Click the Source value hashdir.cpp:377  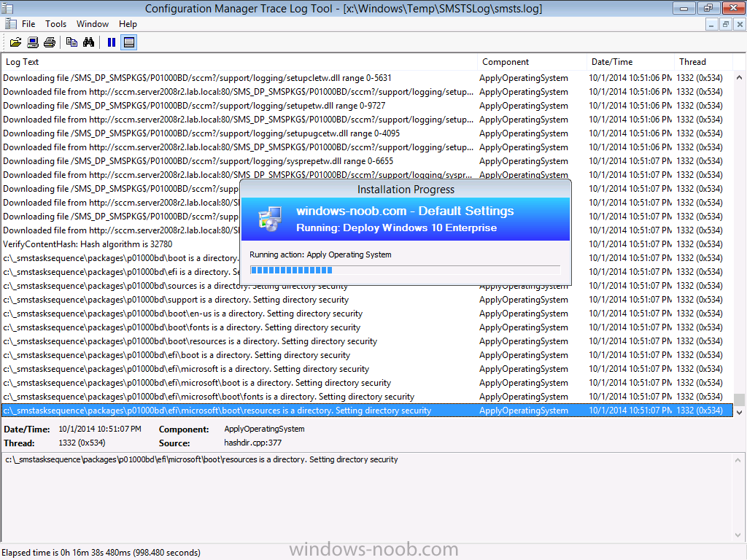click(x=252, y=443)
